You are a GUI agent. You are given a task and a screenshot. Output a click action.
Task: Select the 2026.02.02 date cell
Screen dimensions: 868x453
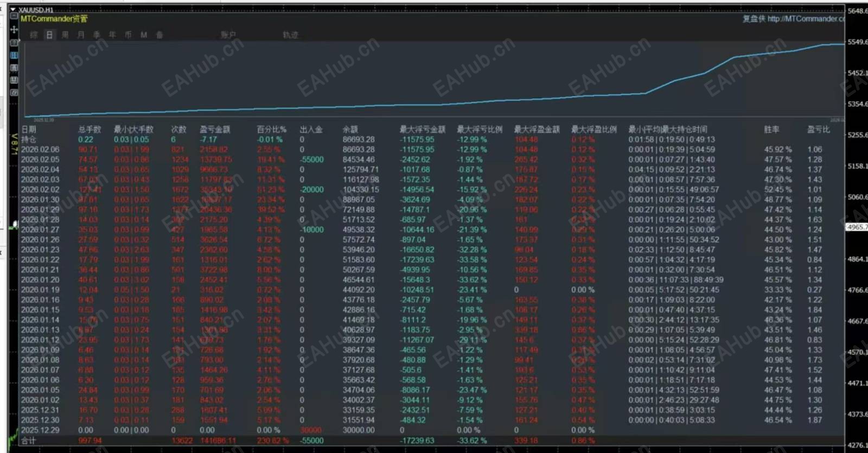(40, 190)
